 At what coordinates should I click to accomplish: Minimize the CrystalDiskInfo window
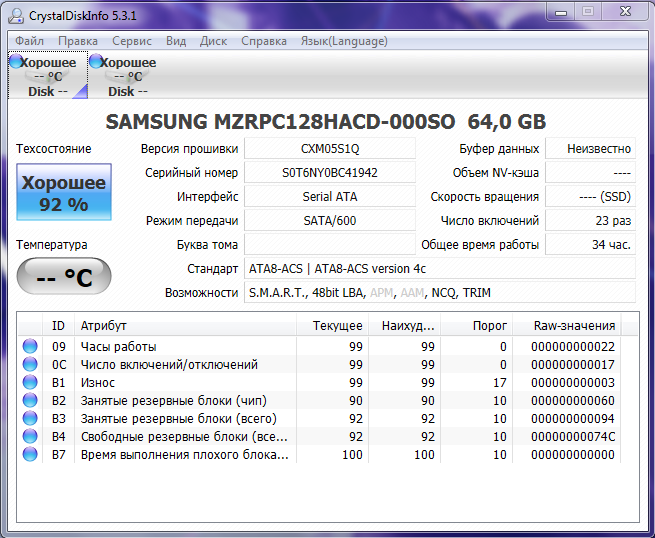[x=561, y=13]
